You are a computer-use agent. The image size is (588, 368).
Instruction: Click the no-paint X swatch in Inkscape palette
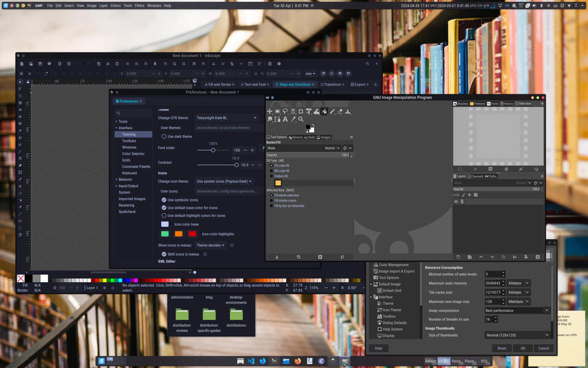(x=21, y=278)
